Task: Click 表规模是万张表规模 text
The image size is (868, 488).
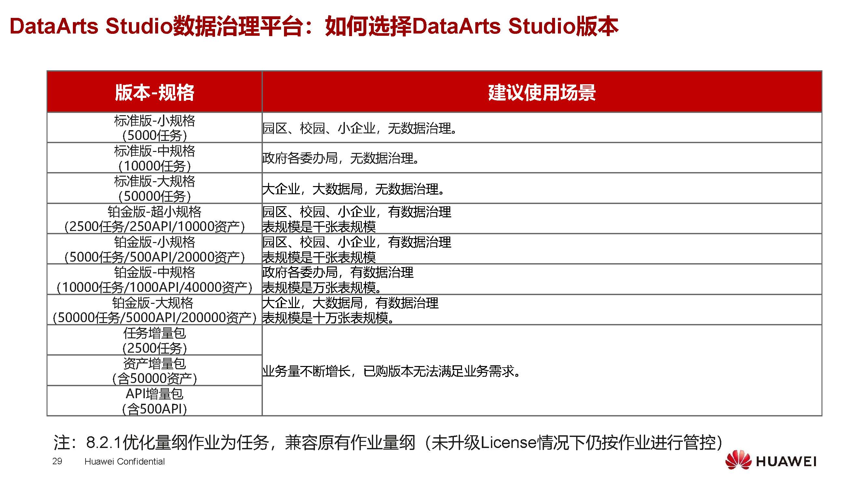Action: pyautogui.click(x=322, y=287)
